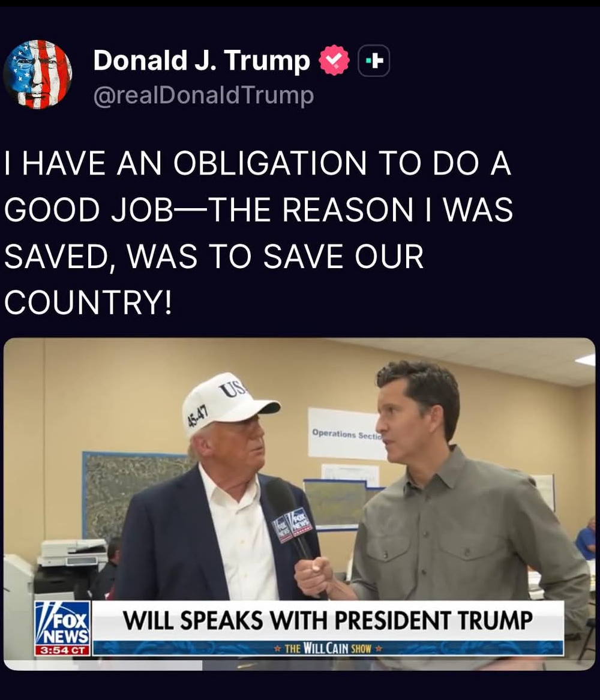Open the @realDonaldTrump handle link
The image size is (600, 700).
(x=203, y=95)
